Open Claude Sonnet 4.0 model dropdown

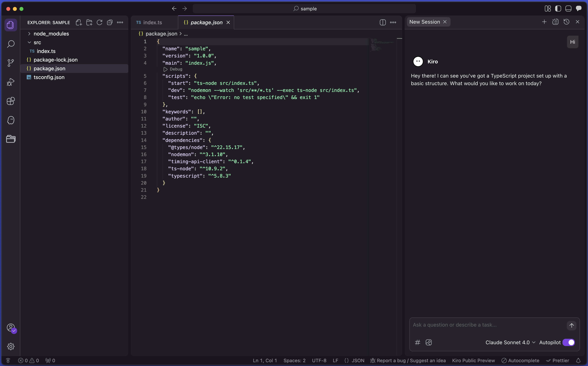tap(510, 342)
